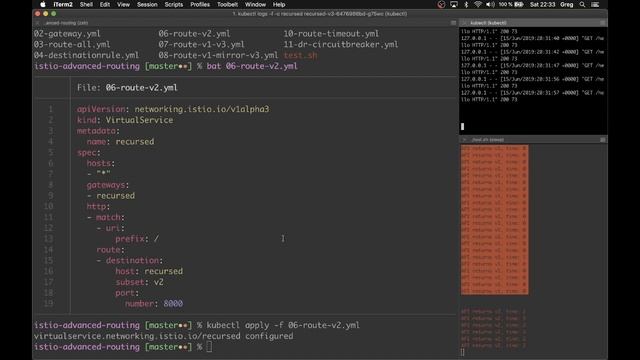Open the kubectl pane's header menu icon

(603, 23)
